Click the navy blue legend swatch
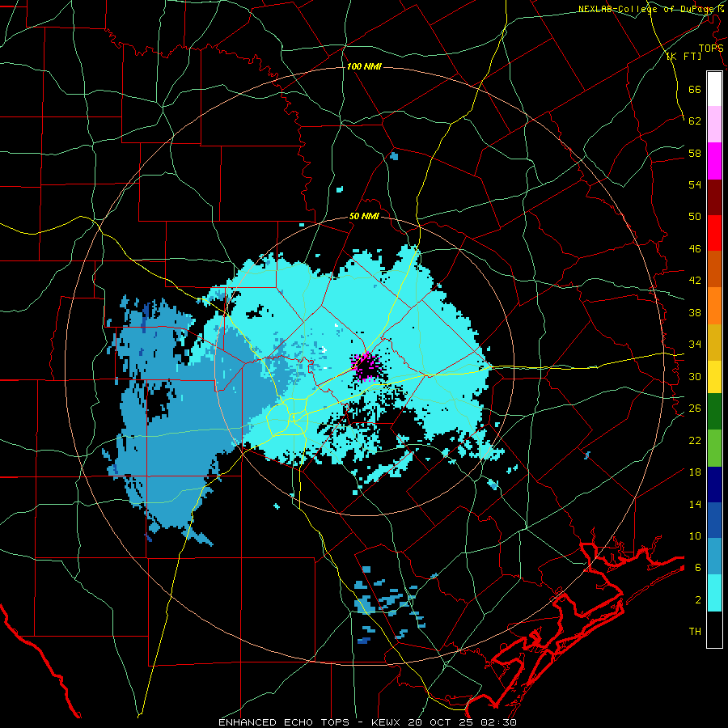728x728 pixels. (x=714, y=485)
